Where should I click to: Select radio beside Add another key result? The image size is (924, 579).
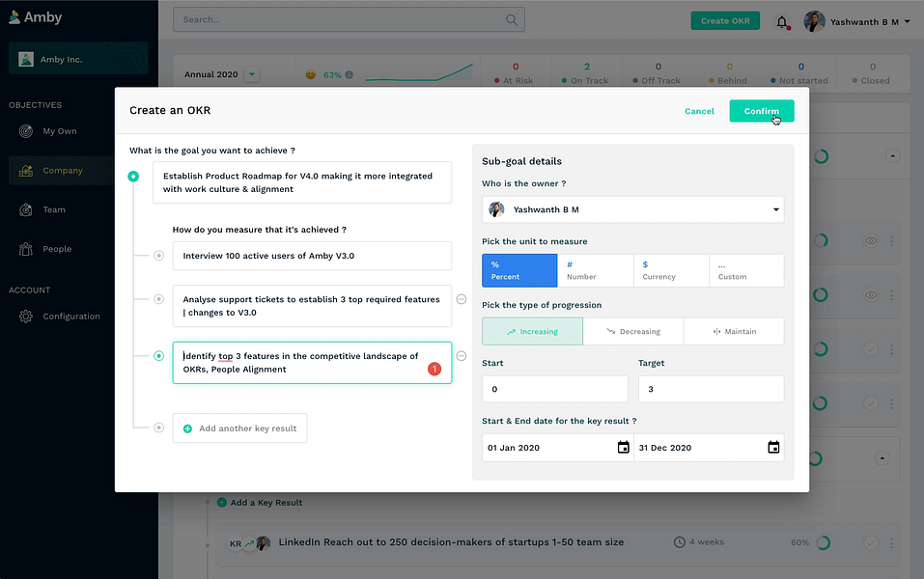(158, 427)
